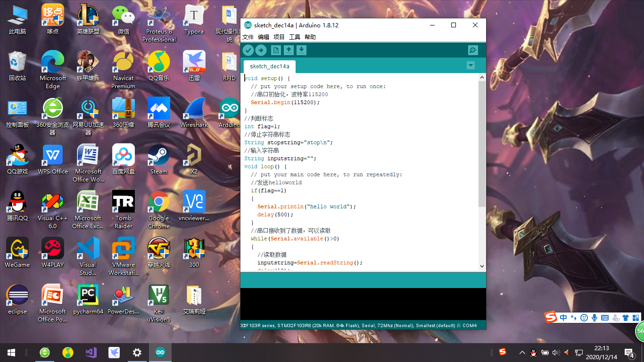The width and height of the screenshot is (644, 362).
Task: Toggle Sogou IME 中 Chinese/English mode
Action: pos(564,318)
